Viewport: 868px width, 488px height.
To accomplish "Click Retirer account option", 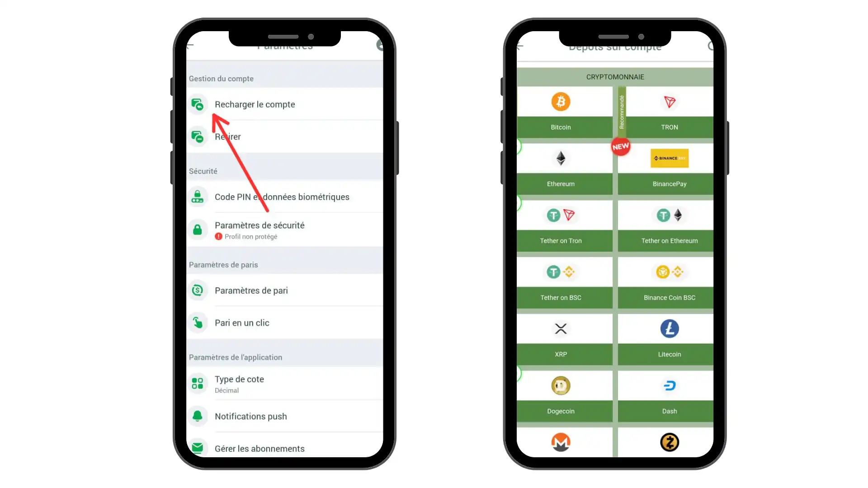I will 228,136.
